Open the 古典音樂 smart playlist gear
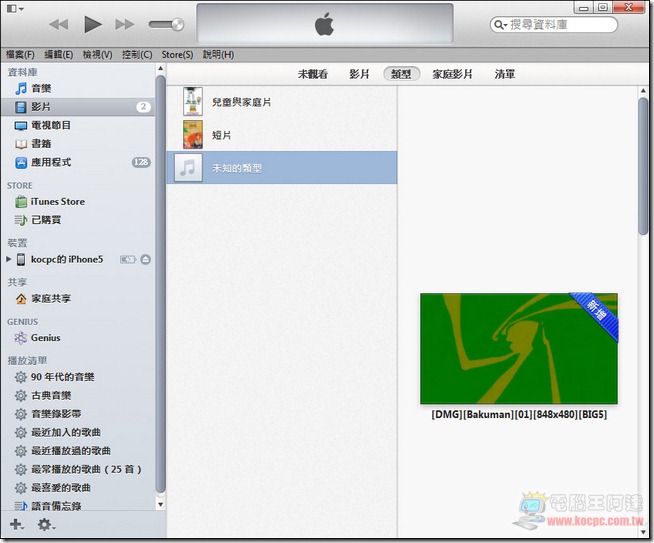 (x=20, y=395)
